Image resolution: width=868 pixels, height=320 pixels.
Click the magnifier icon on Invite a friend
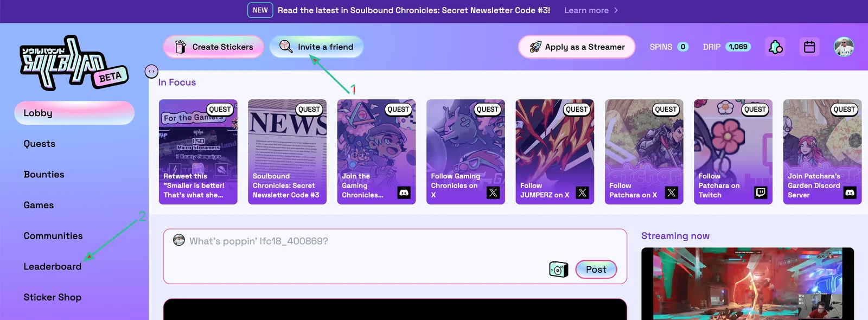[286, 47]
